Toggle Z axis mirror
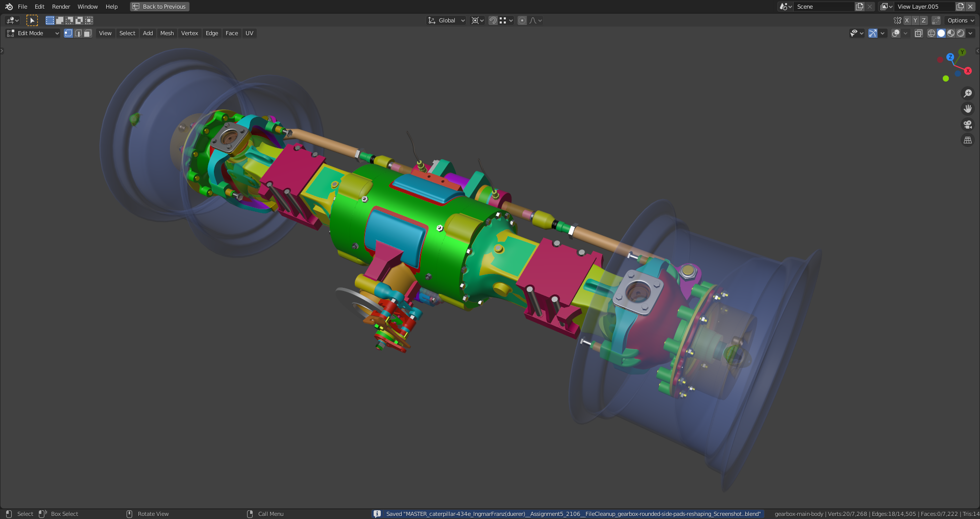The width and height of the screenshot is (980, 519). [x=923, y=20]
